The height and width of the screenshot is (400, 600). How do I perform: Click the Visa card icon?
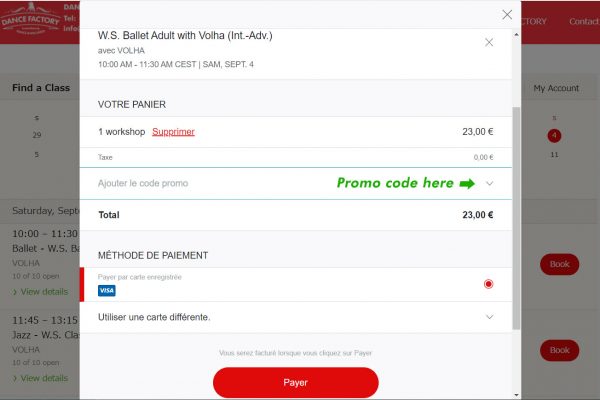click(107, 291)
